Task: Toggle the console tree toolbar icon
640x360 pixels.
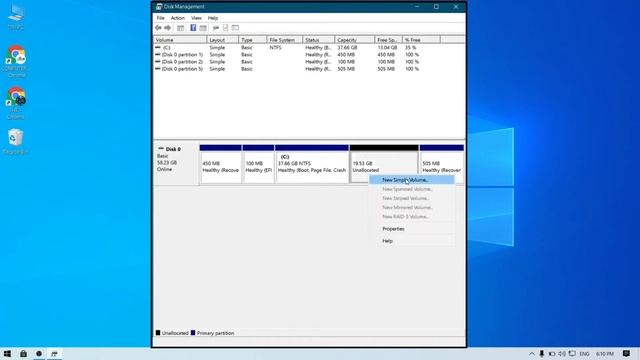Action: point(180,28)
